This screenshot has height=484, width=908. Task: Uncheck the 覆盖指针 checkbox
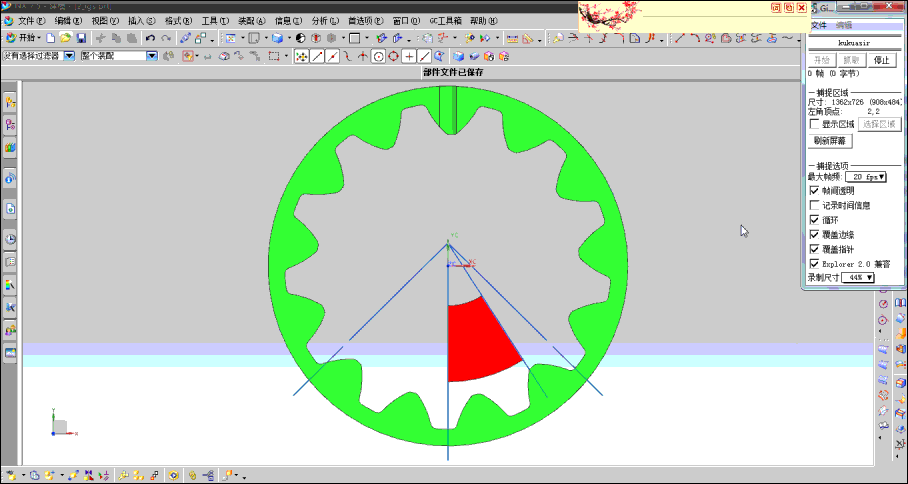pyautogui.click(x=815, y=249)
